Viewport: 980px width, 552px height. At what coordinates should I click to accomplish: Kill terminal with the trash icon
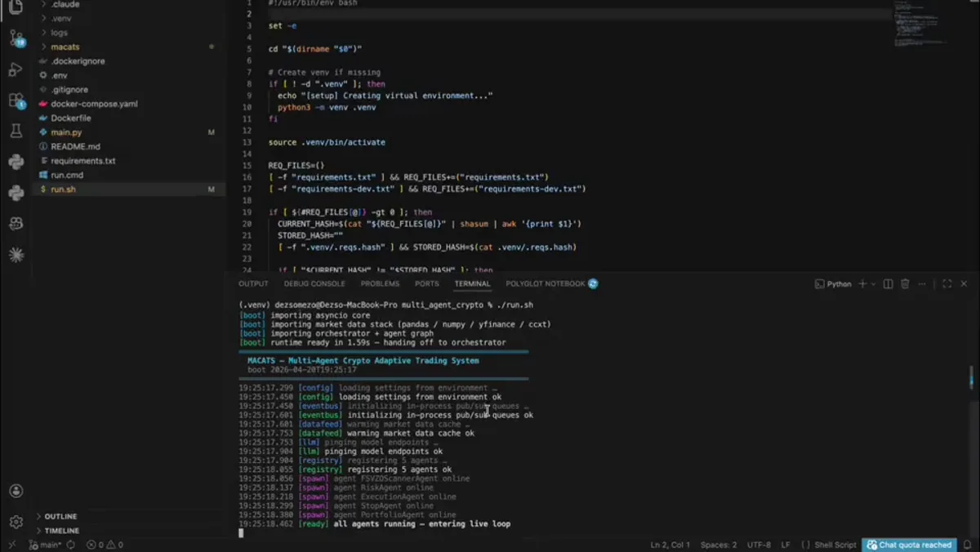click(905, 284)
